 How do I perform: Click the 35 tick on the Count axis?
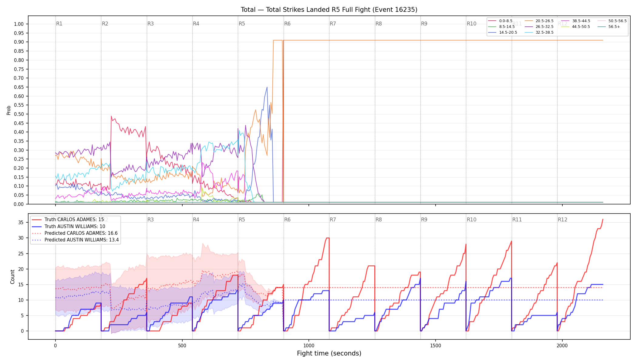21,222
